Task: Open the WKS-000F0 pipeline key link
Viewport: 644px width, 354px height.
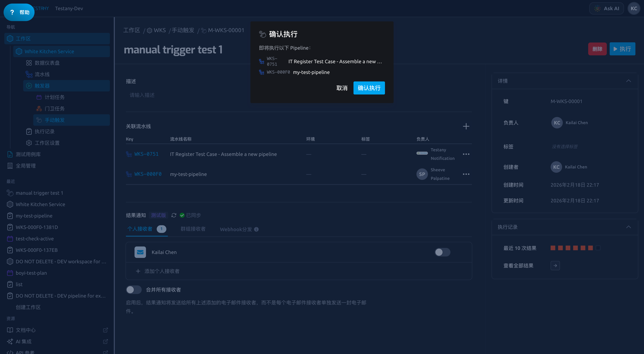Action: [x=148, y=174]
